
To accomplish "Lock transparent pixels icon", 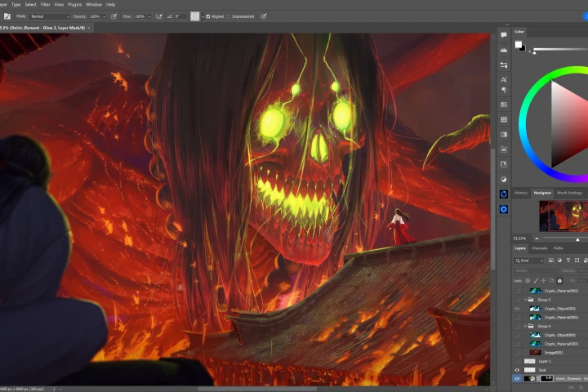I will point(528,281).
